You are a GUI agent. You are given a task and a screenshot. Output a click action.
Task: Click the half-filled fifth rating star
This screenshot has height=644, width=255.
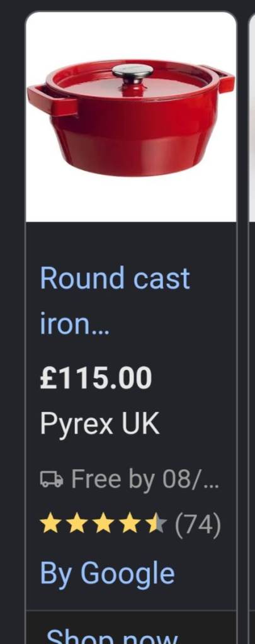pyautogui.click(x=157, y=525)
